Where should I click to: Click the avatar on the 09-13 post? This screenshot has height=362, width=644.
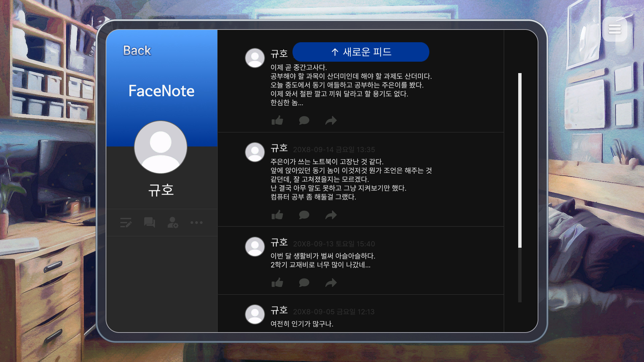coord(255,247)
